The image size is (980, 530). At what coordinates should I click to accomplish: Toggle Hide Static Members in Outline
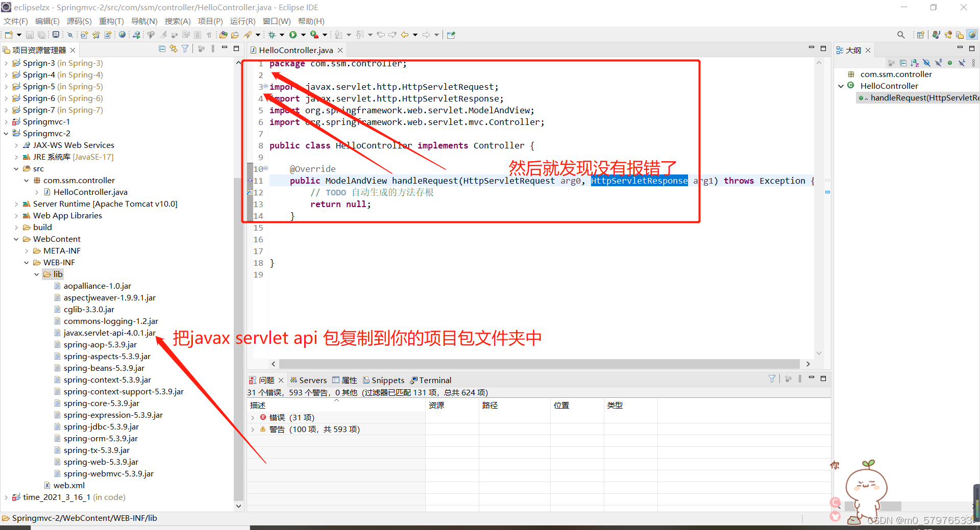[x=938, y=63]
